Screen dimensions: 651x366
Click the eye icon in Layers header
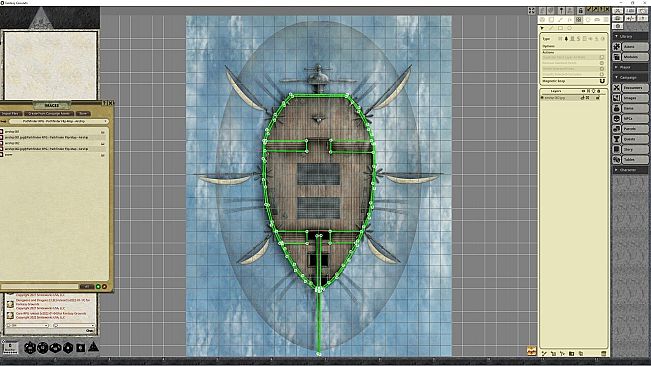[x=583, y=91]
